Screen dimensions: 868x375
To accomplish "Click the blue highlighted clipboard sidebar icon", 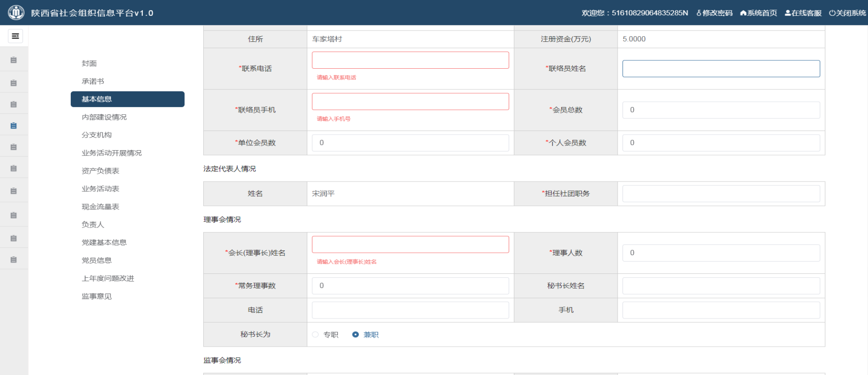I will tap(14, 126).
